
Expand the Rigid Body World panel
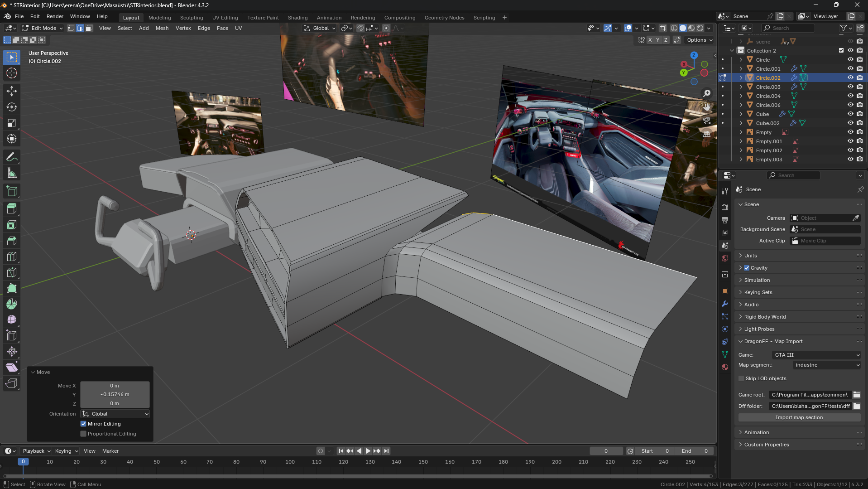tap(765, 317)
